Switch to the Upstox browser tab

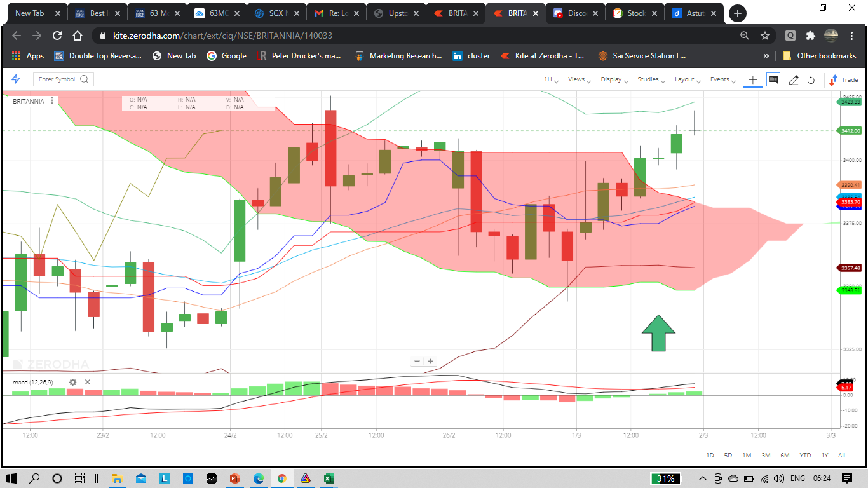pyautogui.click(x=395, y=13)
